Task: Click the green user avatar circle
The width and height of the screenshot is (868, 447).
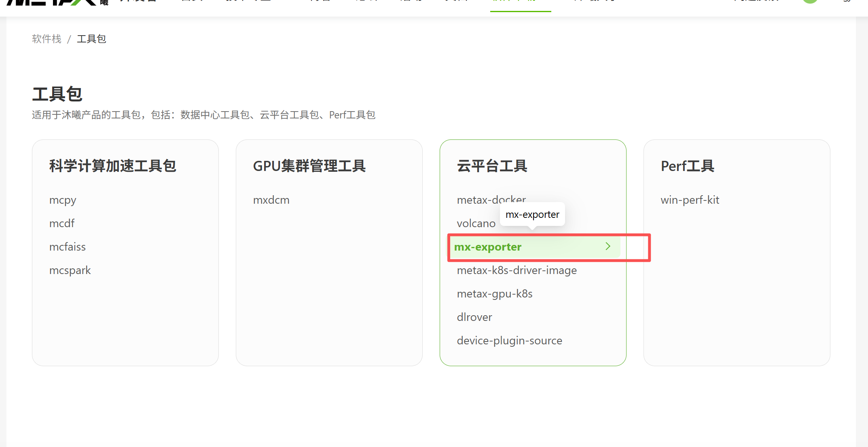Action: pos(810,1)
